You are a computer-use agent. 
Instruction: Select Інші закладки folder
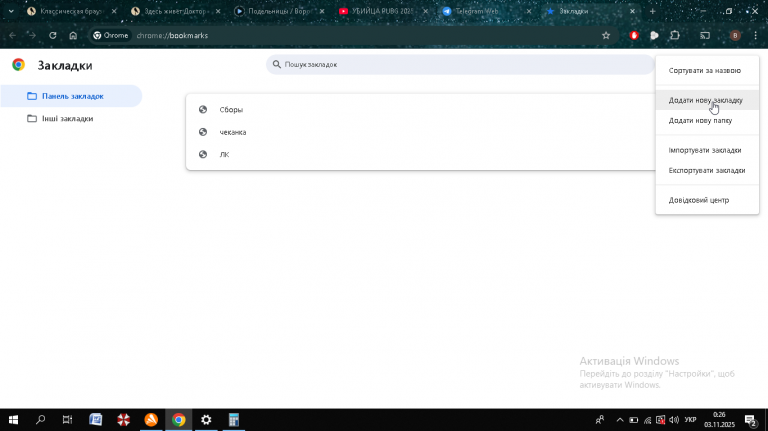[71, 119]
